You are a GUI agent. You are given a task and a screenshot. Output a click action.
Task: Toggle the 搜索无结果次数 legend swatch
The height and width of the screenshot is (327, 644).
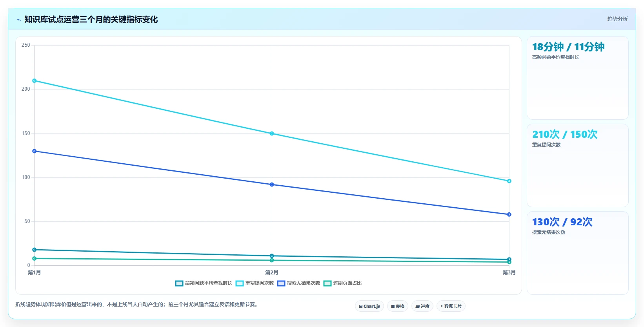point(281,283)
